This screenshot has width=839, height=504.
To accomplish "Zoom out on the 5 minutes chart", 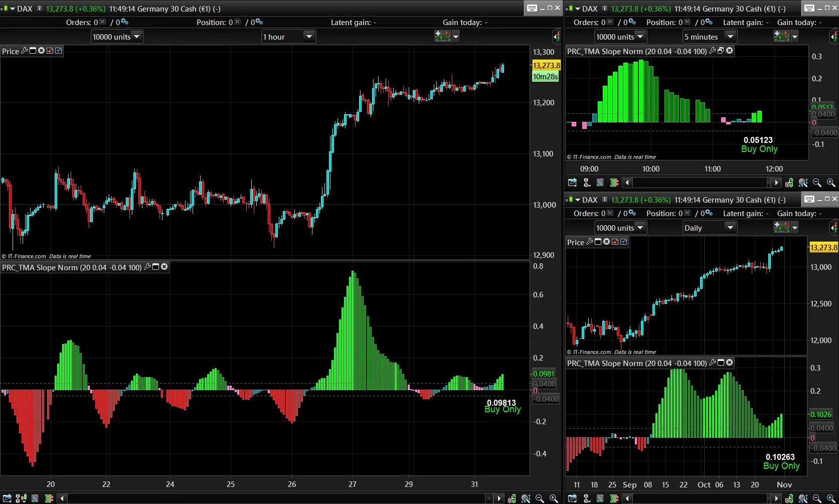I will click(x=817, y=183).
